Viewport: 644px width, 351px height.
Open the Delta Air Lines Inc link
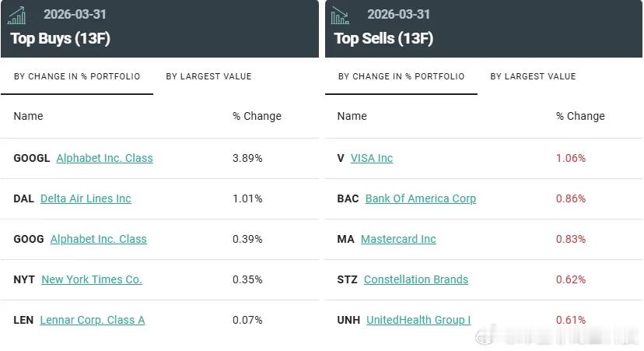coord(86,198)
